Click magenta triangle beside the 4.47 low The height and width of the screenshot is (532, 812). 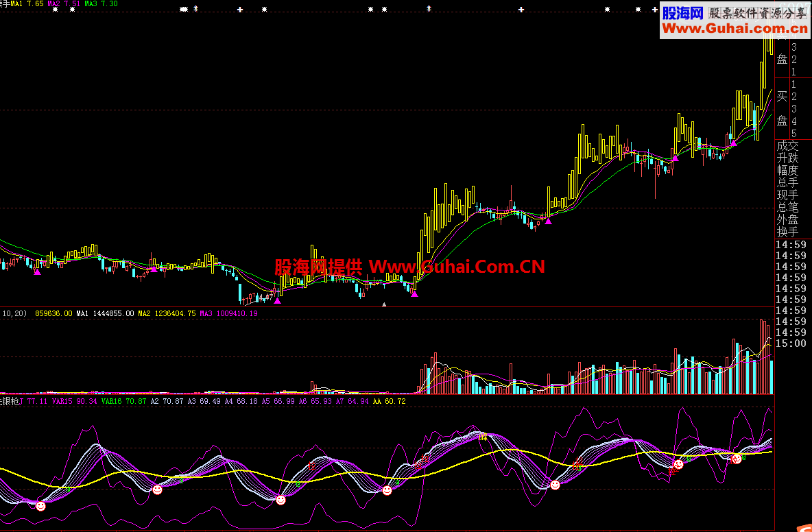coord(278,301)
